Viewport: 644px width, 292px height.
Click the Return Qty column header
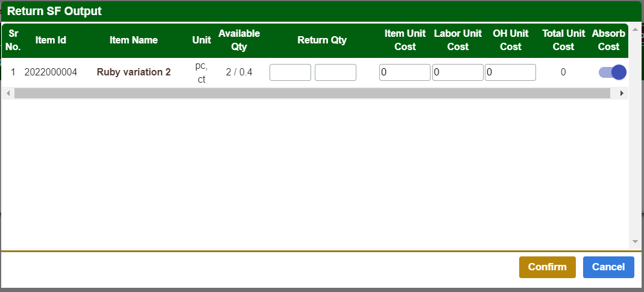click(322, 40)
